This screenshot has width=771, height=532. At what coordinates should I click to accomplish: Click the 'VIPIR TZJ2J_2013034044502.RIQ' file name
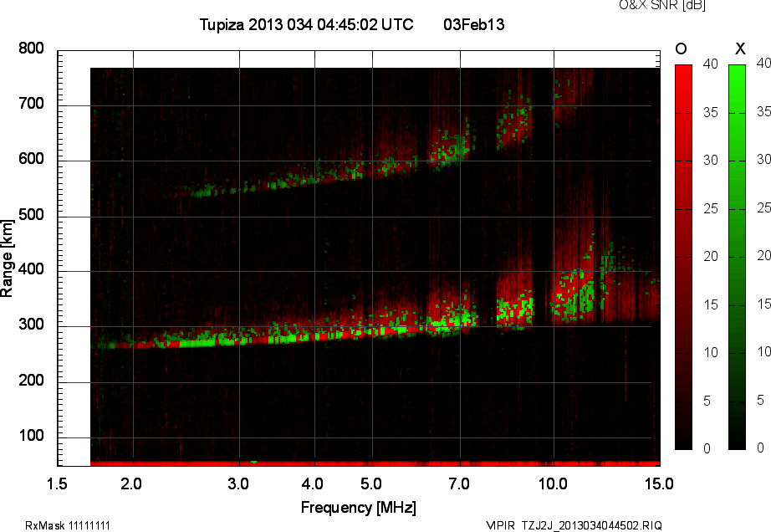[574, 525]
